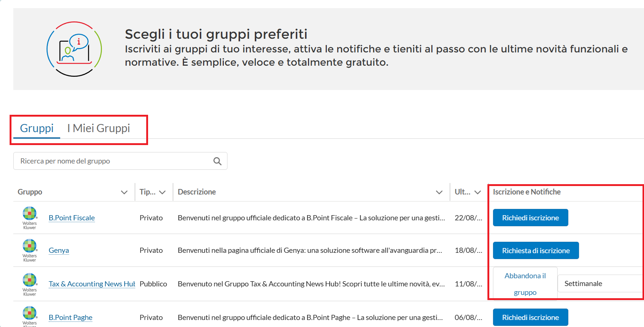
Task: Open the B.Point Paghe group link
Action: (71, 317)
